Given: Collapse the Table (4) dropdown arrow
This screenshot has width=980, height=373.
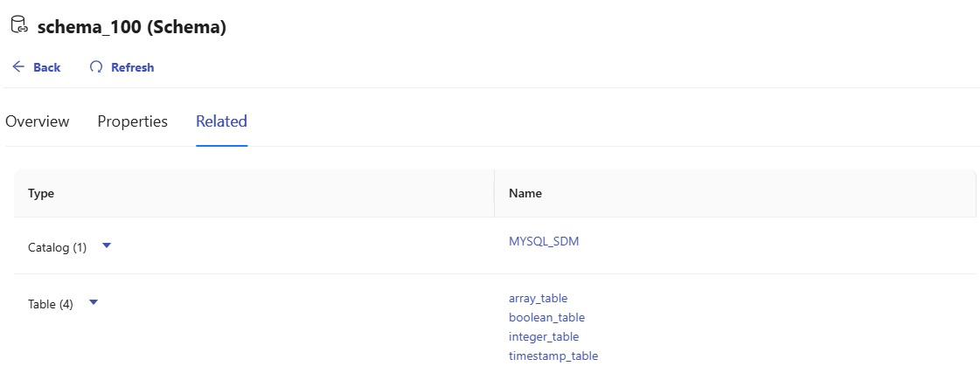Looking at the screenshot, I should (94, 303).
